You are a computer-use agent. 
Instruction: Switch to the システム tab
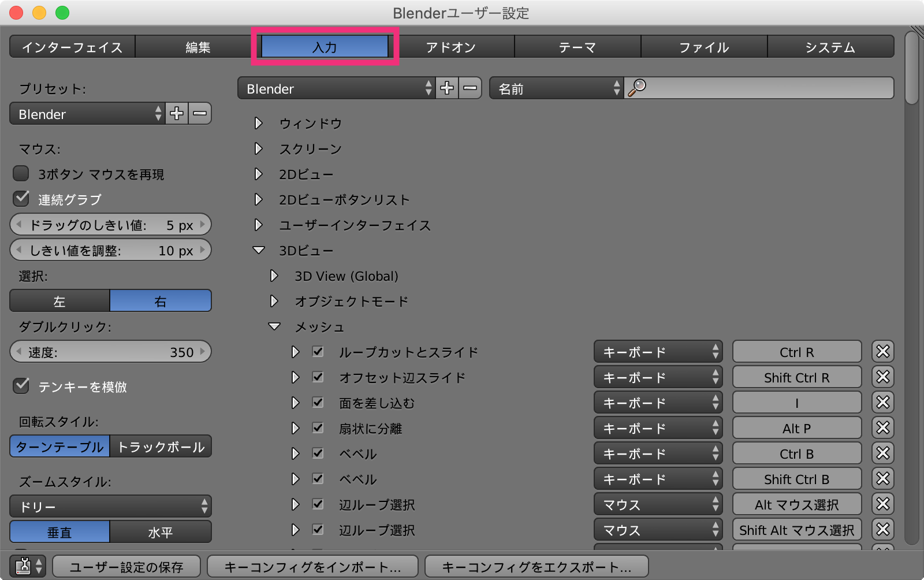[830, 47]
